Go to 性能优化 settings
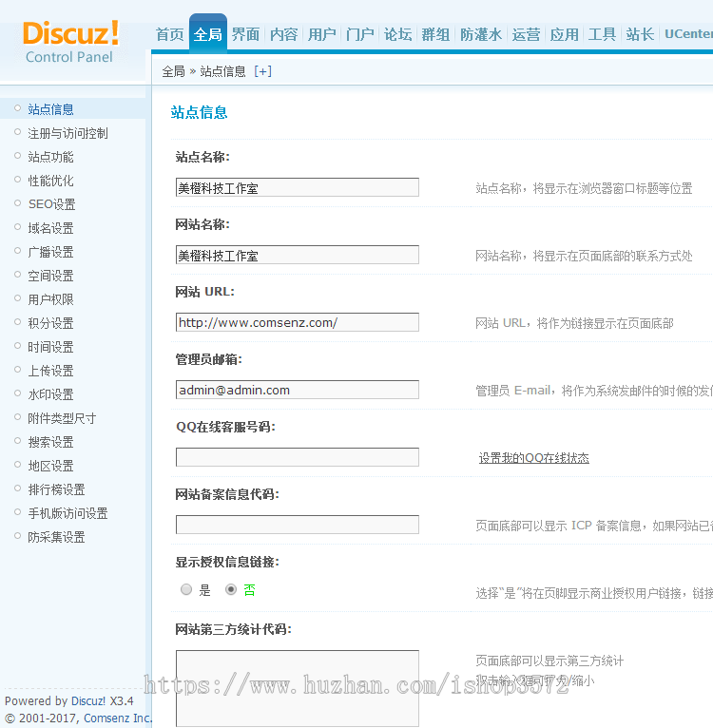713x728 pixels. tap(50, 181)
